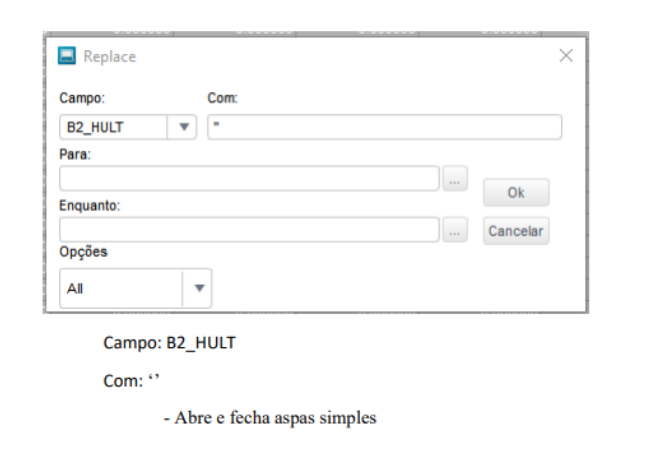The height and width of the screenshot is (453, 656).
Task: Click the "Campo: B2_HULT" text below the dialog
Action: pyautogui.click(x=169, y=343)
